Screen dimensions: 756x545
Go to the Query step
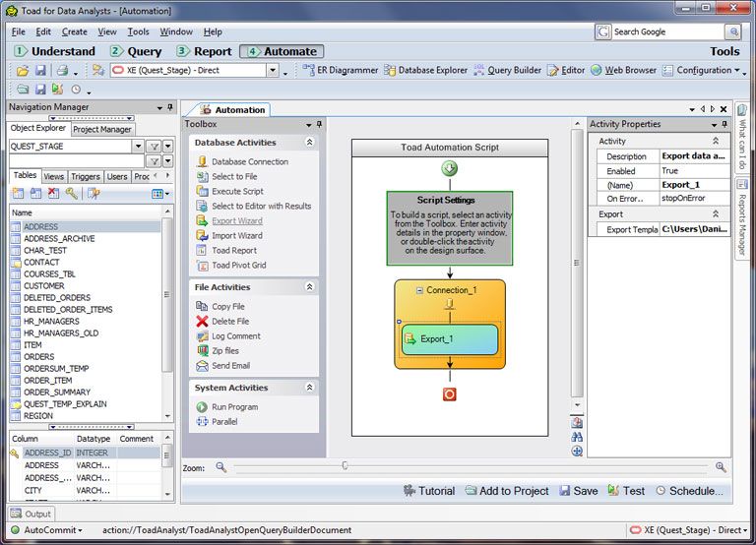pos(136,51)
